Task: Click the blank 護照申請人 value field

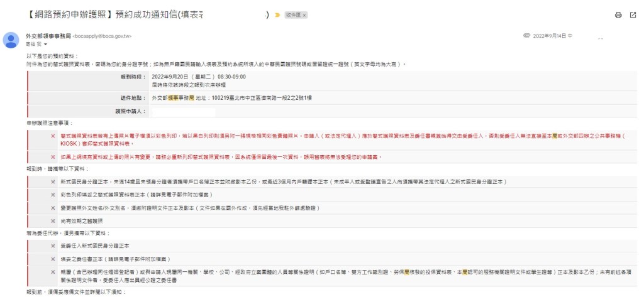Action: [182, 112]
